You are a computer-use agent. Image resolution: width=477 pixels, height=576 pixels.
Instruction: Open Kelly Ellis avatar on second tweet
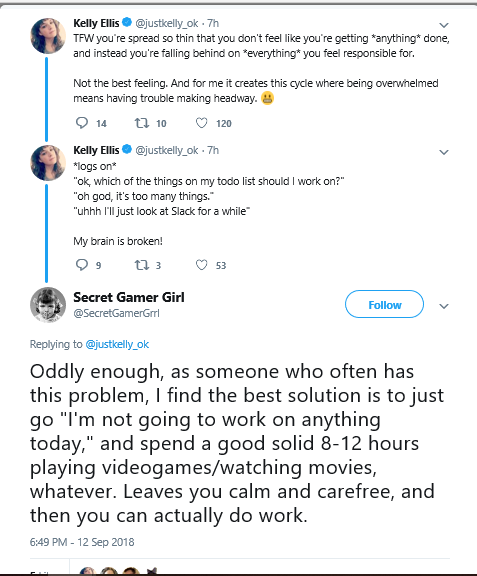point(48,163)
